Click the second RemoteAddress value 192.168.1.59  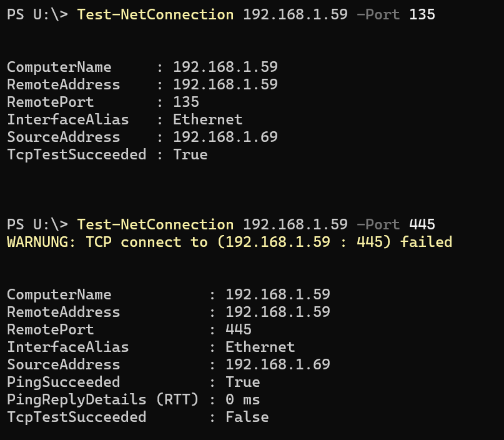coord(278,312)
